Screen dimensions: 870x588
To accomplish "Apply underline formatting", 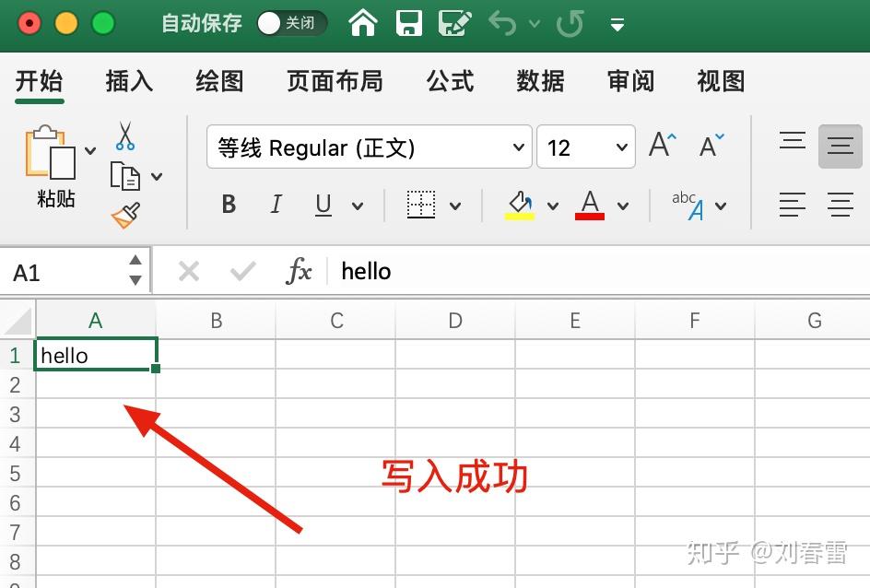I will coord(323,205).
